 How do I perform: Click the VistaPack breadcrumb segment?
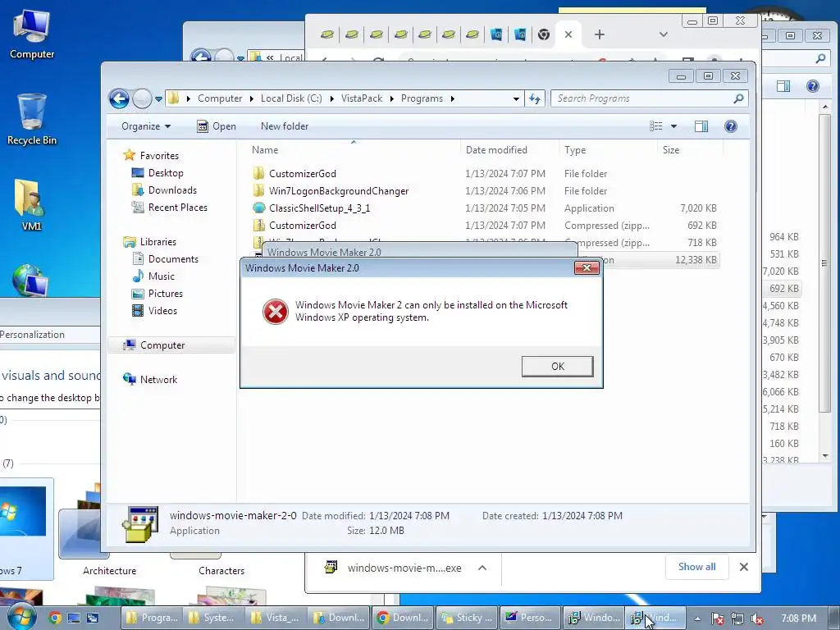click(362, 98)
